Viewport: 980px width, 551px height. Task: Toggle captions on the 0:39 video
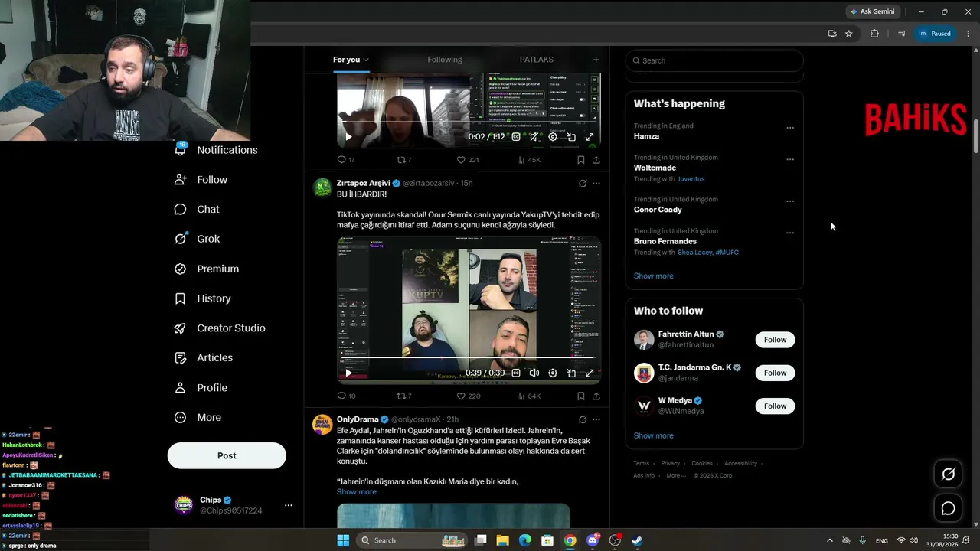516,373
